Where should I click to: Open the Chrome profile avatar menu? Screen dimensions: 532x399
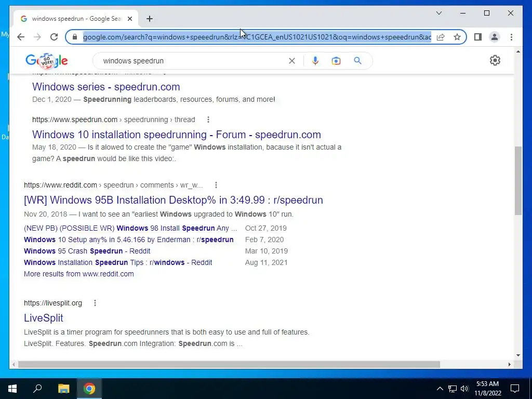pos(495,37)
